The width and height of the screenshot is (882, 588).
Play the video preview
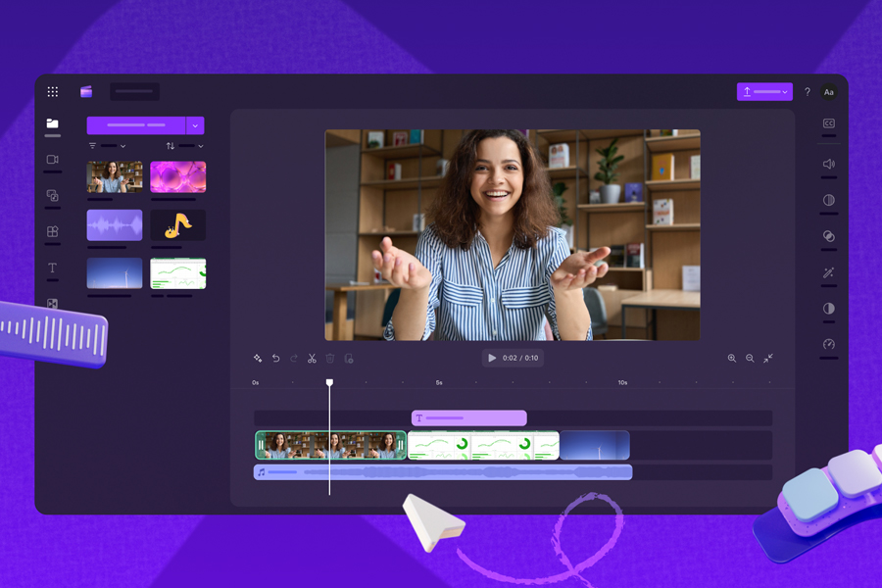click(492, 358)
